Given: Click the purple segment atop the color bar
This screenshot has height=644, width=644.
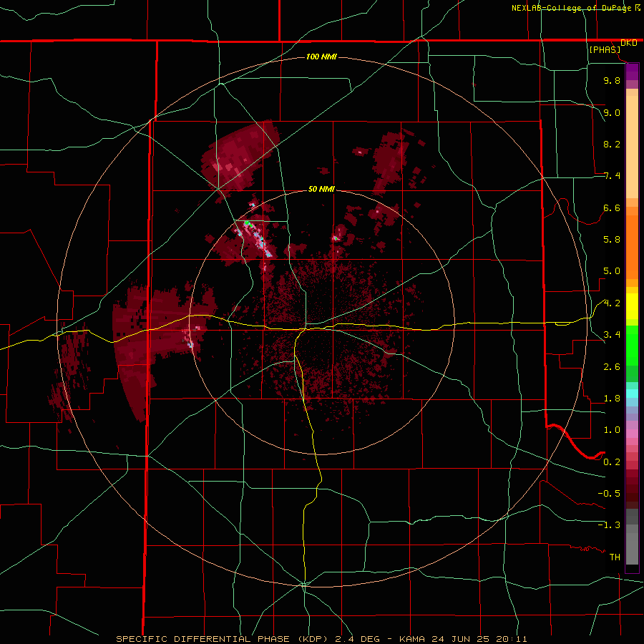Looking at the screenshot, I should pos(632,72).
